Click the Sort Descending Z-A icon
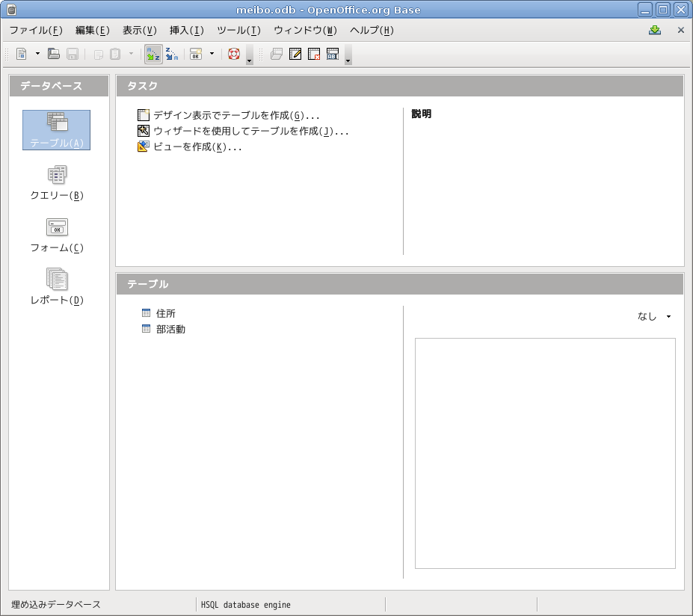693x616 pixels. click(172, 54)
